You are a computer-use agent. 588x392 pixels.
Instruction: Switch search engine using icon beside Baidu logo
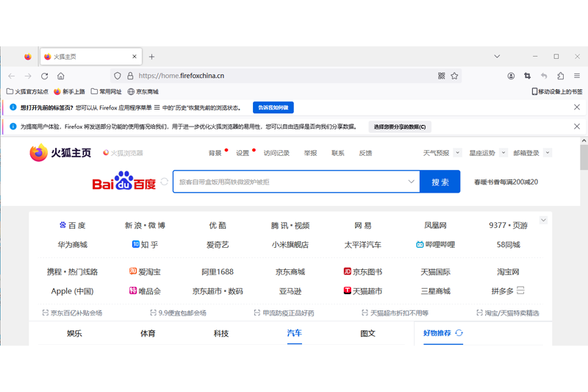pos(165,182)
